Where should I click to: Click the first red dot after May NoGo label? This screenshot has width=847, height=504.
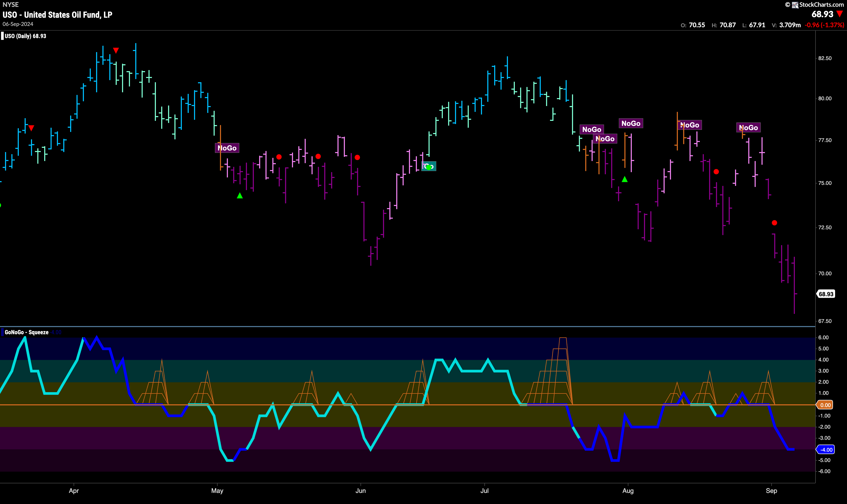pyautogui.click(x=279, y=157)
